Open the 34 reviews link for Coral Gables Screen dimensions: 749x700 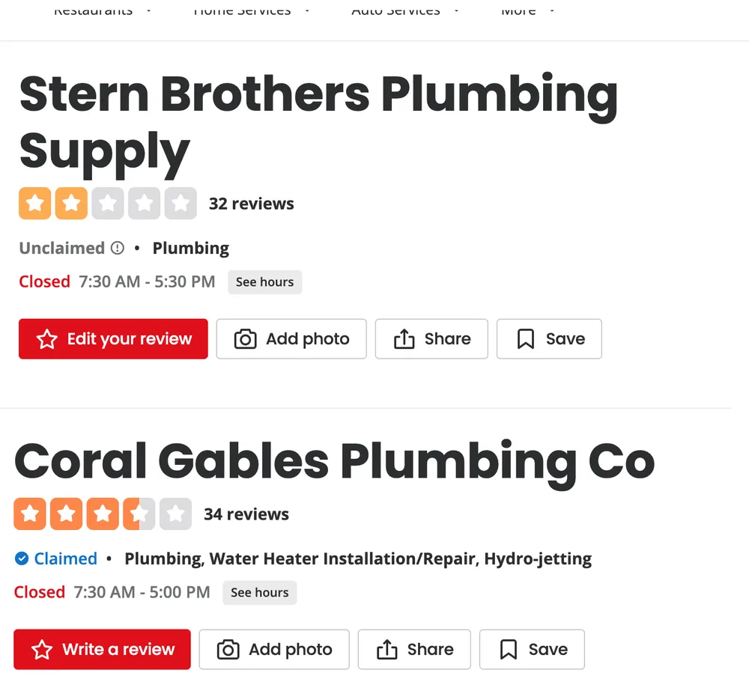point(246,514)
